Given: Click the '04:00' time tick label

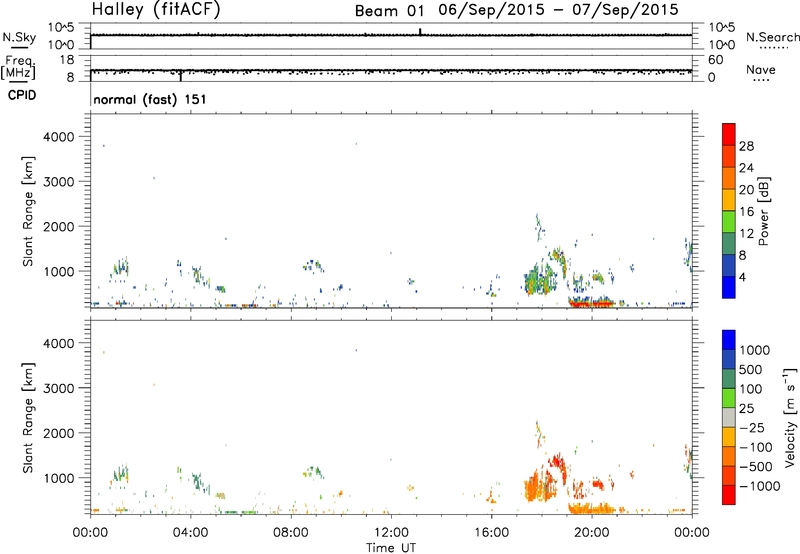Looking at the screenshot, I should 190,533.
